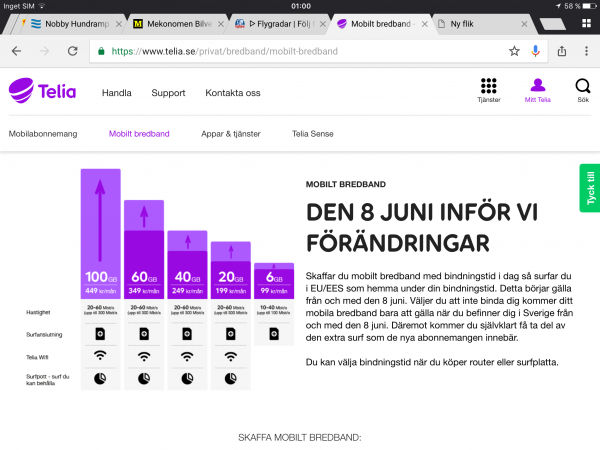This screenshot has height=450, width=600.
Task: Reload the page
Action: point(73,50)
